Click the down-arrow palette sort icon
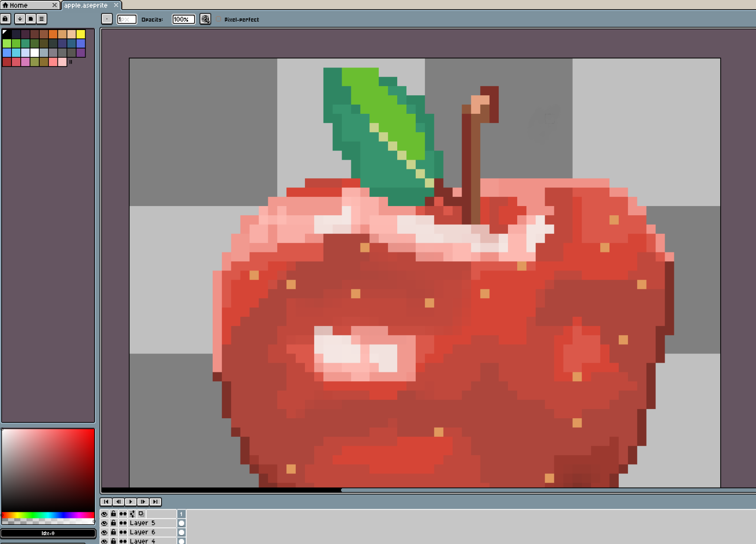The height and width of the screenshot is (544, 756). (19, 19)
